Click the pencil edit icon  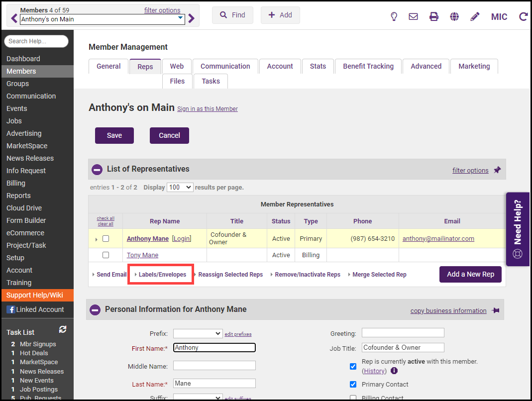pos(475,16)
